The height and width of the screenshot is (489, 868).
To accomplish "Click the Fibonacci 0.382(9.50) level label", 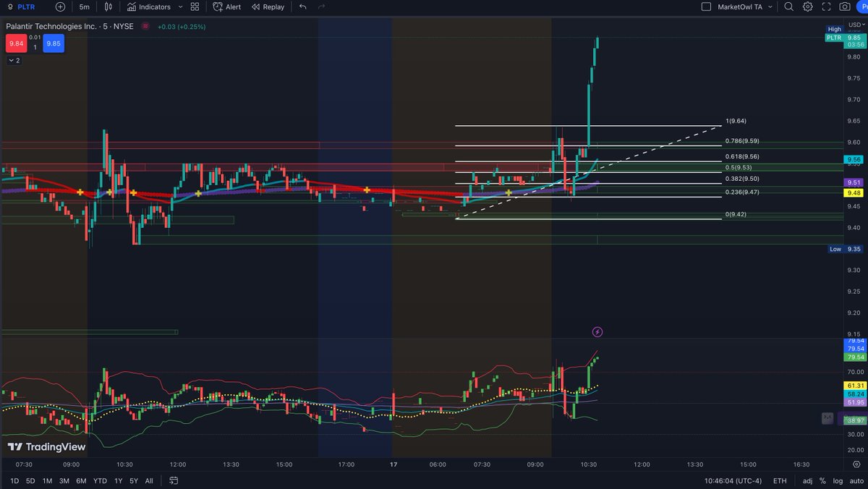I will (742, 179).
